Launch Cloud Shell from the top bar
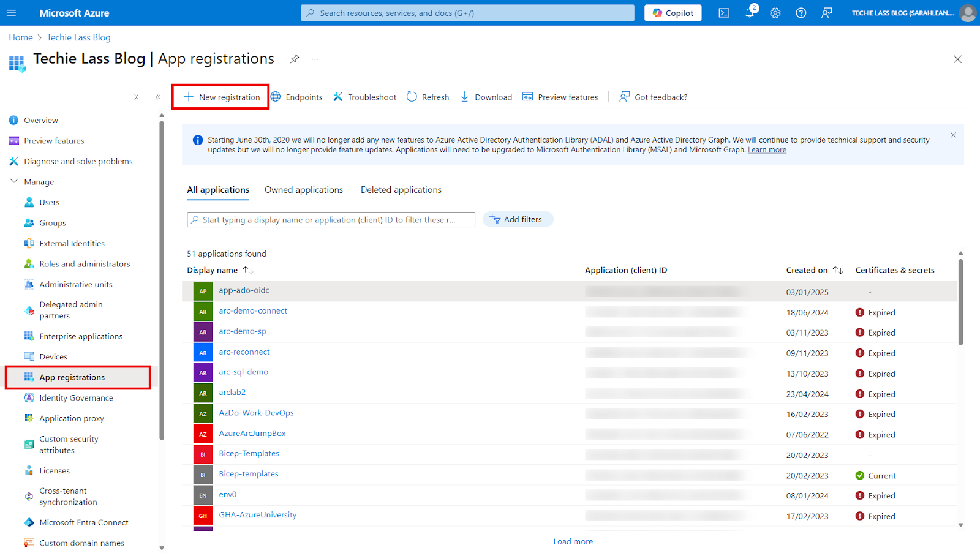This screenshot has width=980, height=553. coord(724,13)
